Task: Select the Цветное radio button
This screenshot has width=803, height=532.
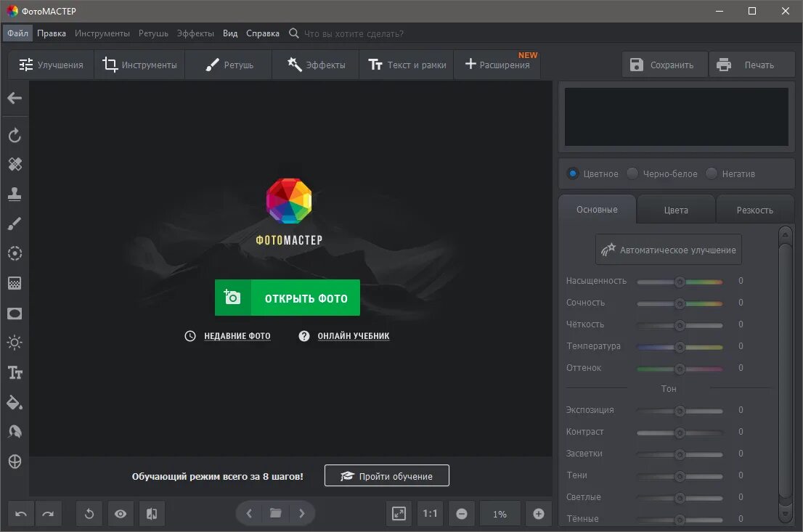Action: tap(573, 173)
